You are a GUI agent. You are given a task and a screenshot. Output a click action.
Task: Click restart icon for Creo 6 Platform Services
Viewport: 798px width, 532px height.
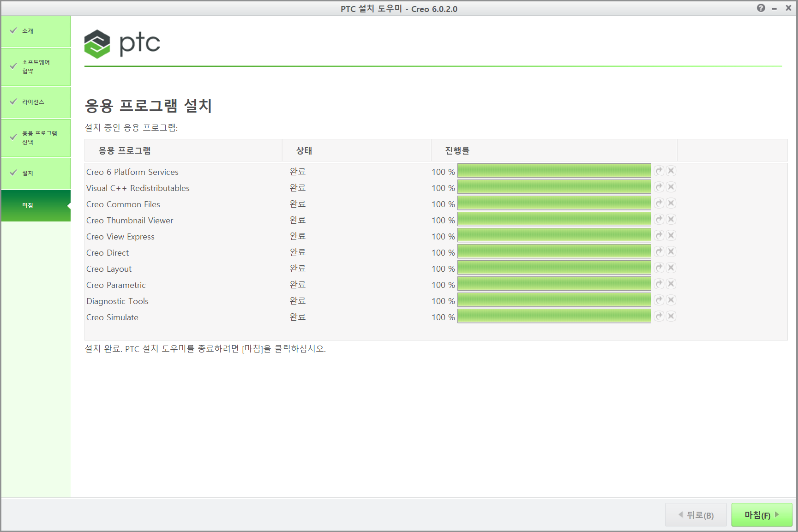[659, 171]
